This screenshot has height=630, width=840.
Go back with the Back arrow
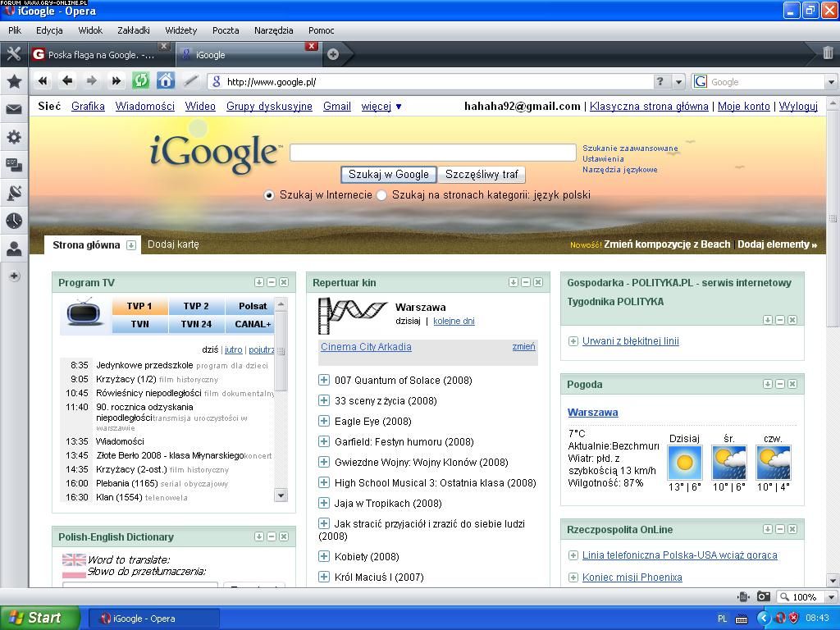pos(67,81)
